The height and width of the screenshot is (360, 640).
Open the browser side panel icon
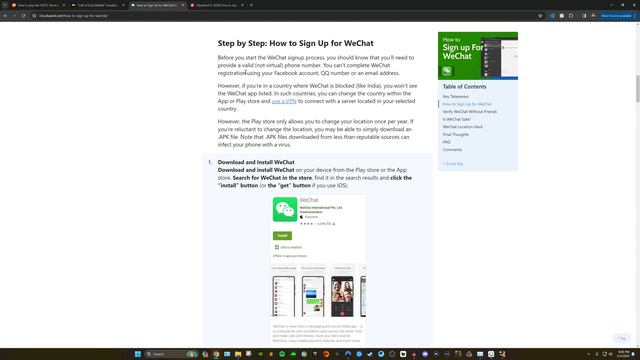(584, 16)
